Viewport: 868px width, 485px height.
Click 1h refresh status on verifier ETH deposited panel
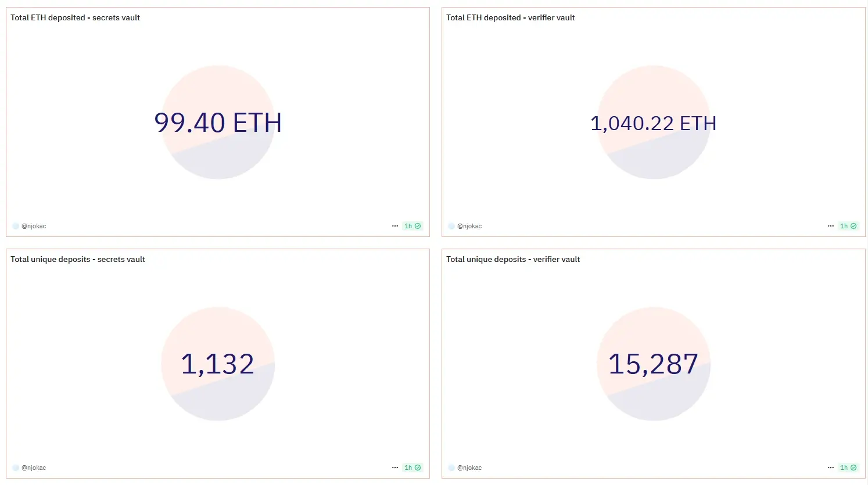coord(848,226)
